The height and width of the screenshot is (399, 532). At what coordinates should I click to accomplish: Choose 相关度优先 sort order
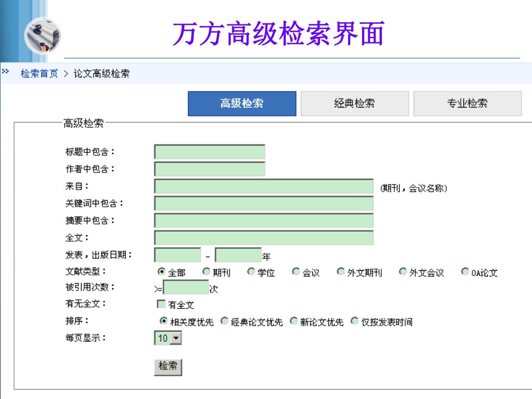tap(164, 321)
